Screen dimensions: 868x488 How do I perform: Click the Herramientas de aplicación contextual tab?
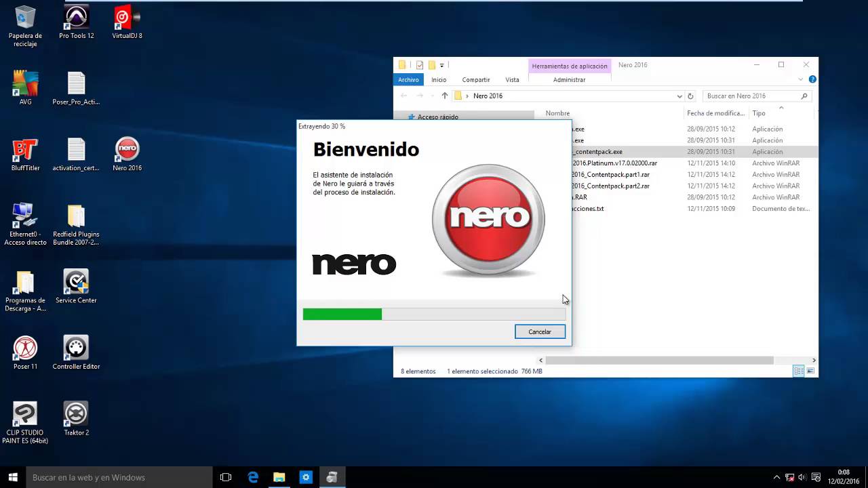click(x=570, y=66)
